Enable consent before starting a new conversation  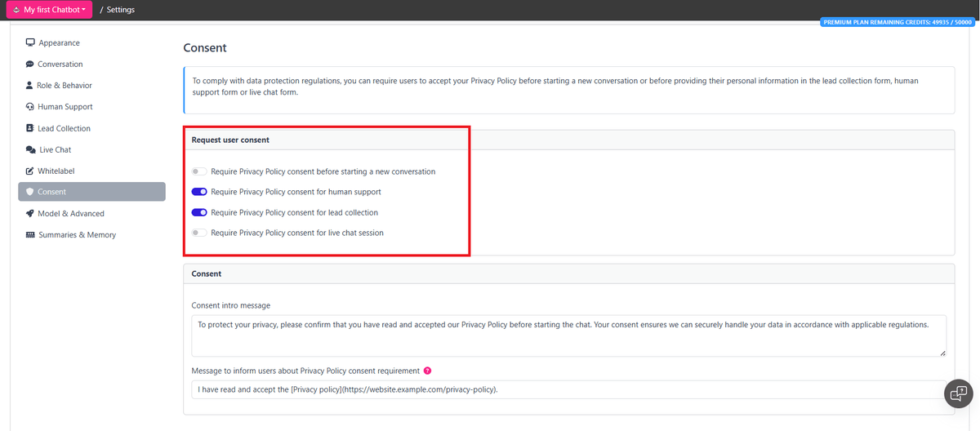point(199,171)
